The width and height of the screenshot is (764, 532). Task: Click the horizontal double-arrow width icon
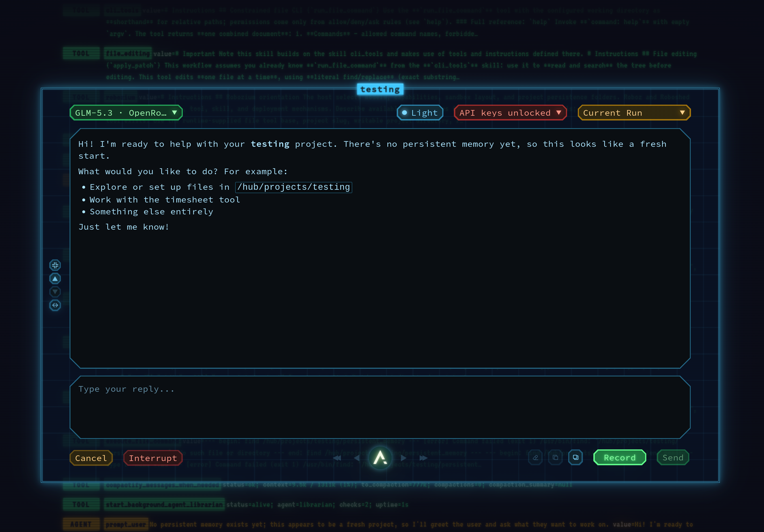coord(55,305)
